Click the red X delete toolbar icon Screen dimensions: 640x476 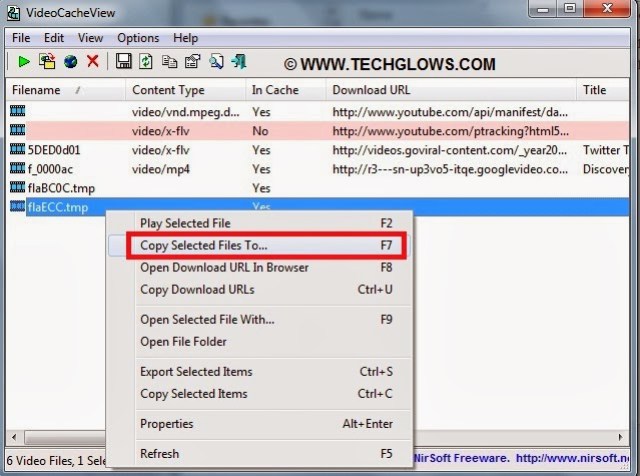tap(93, 62)
